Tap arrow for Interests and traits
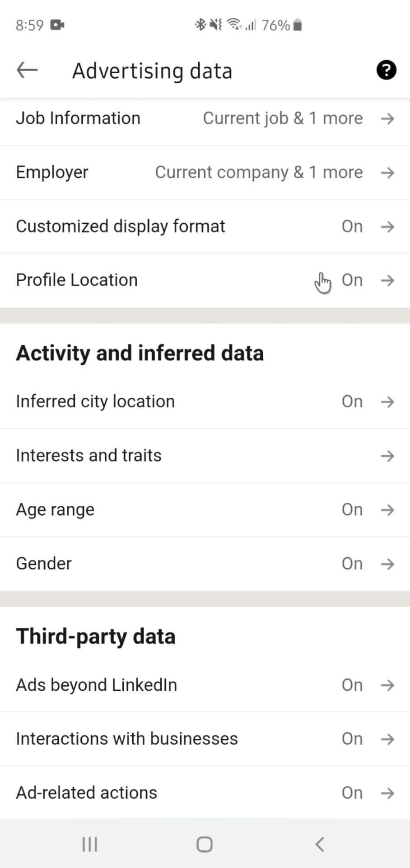This screenshot has width=410, height=868. 387,456
